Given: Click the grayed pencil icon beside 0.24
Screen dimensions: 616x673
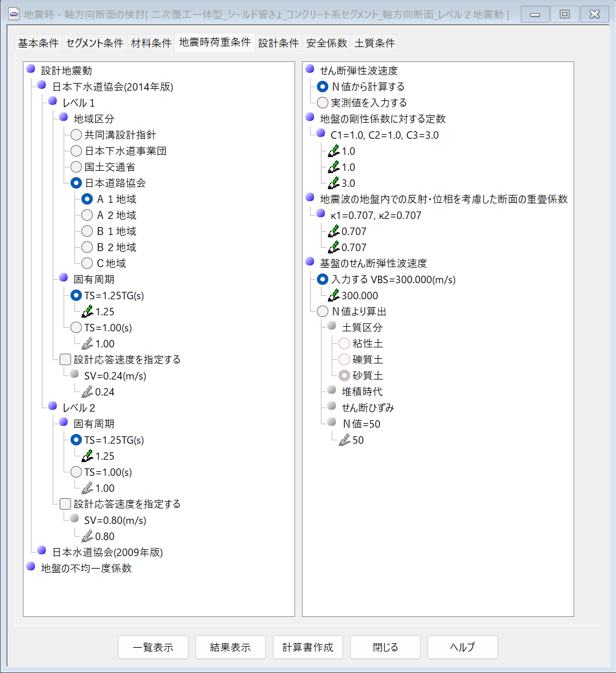Looking at the screenshot, I should 87,392.
